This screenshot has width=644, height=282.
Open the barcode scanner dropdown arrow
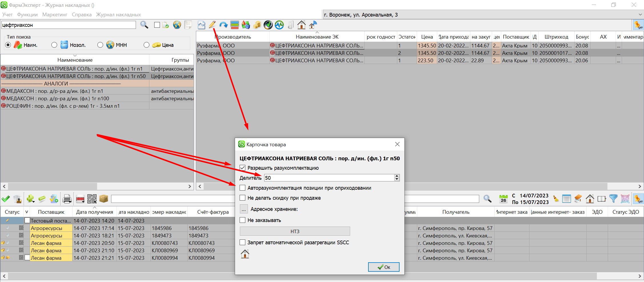pos(83,201)
